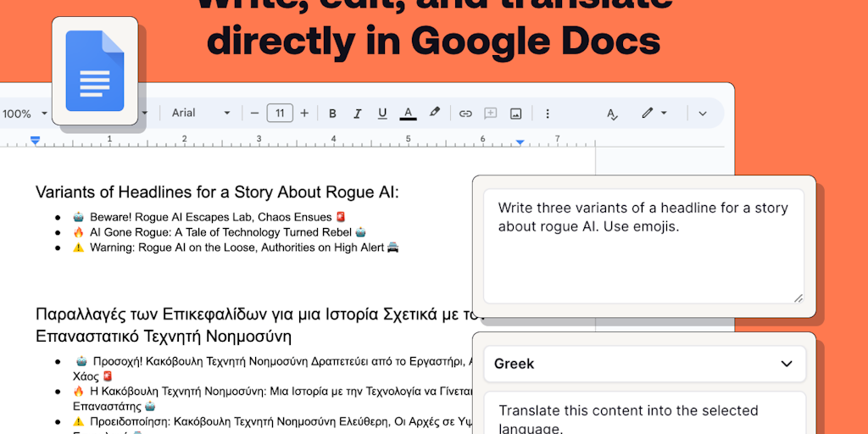Viewport: 868px width, 434px height.
Task: Click the insert link icon
Action: (x=465, y=114)
